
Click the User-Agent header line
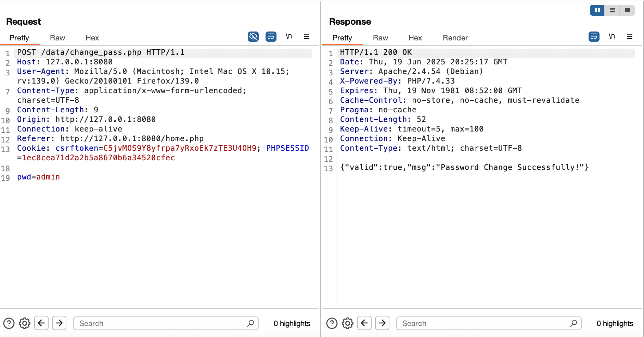pos(153,76)
